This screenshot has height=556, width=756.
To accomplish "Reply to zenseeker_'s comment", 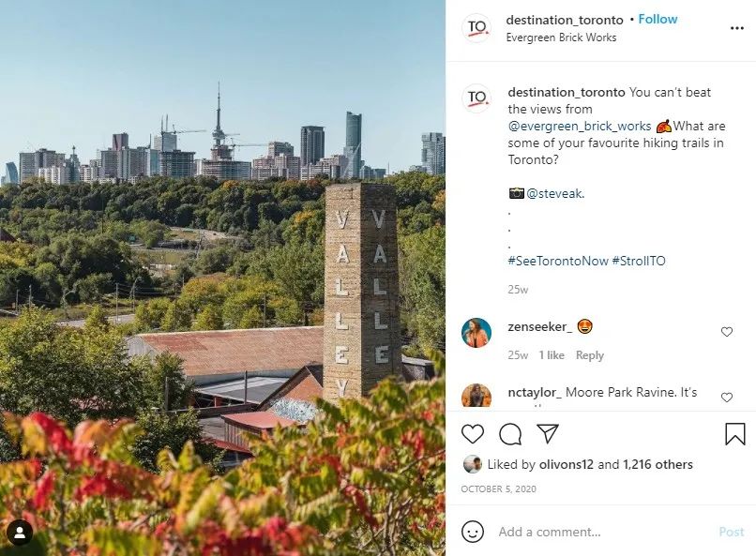I will 590,355.
